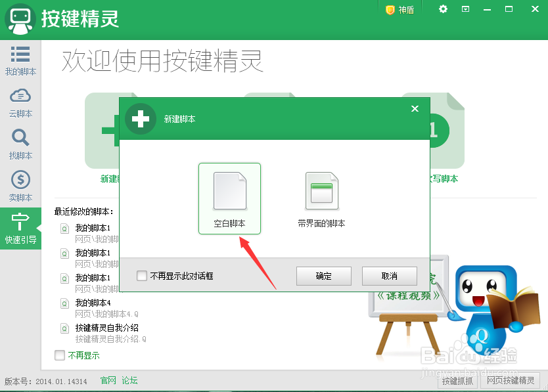The height and width of the screenshot is (392, 548).
Task: Select the 带界面的脚本 script option
Action: (321, 199)
